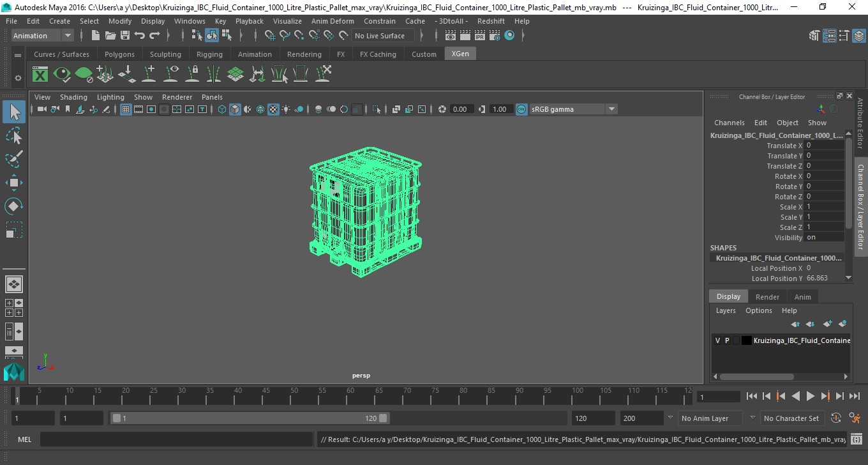Viewport: 868px width, 465px height.
Task: Switch to the four view layout
Action: [x=14, y=308]
